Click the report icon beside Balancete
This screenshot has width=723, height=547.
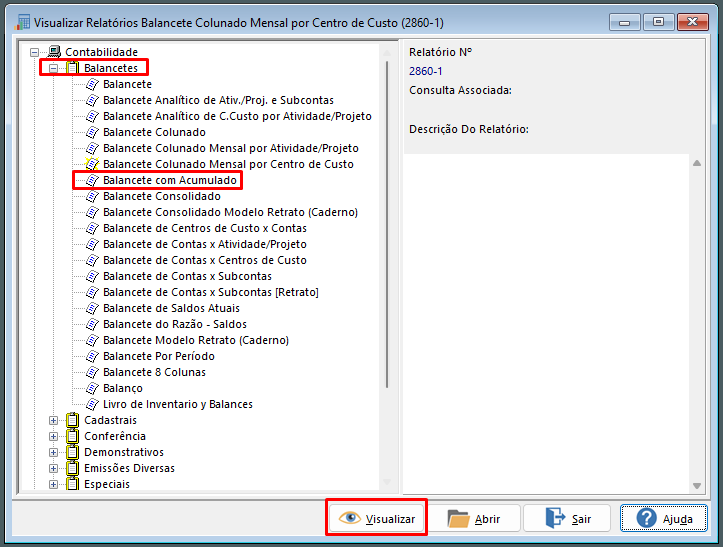[92, 84]
